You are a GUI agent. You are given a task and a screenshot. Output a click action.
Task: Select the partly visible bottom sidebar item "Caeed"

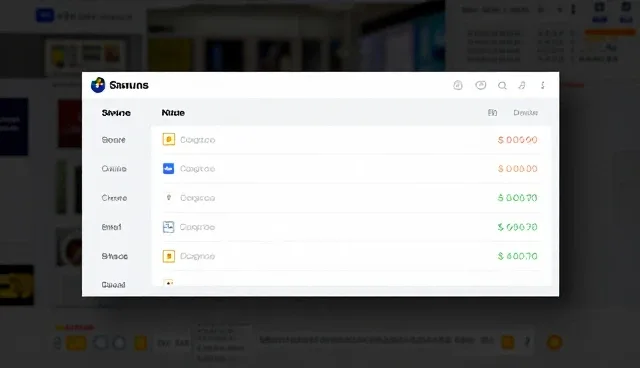coord(113,284)
